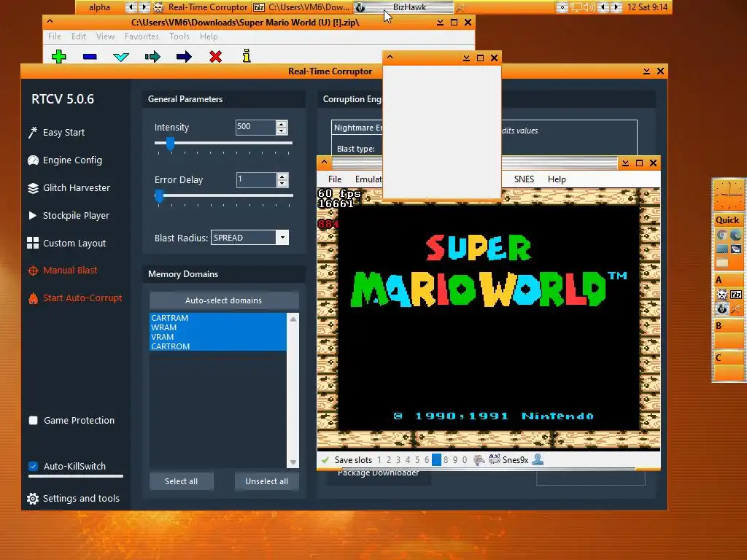
Task: Click the RTC monster icon in launcher group A
Action: pos(721,295)
